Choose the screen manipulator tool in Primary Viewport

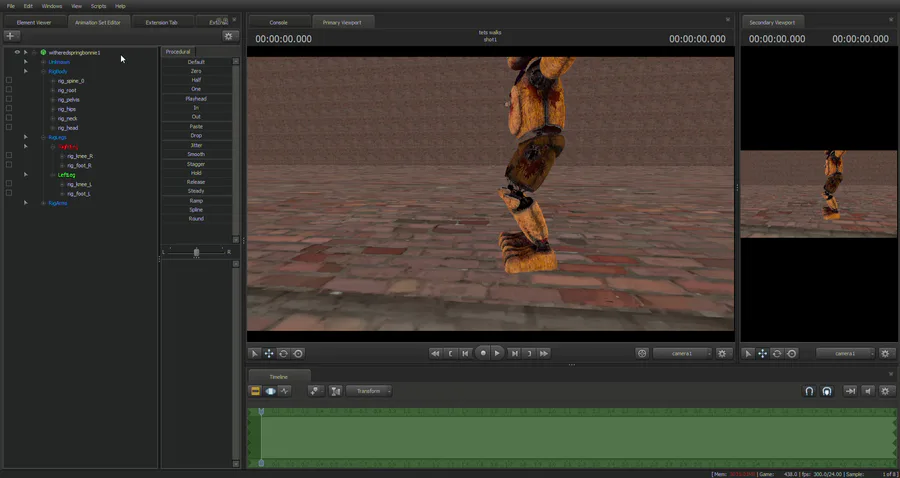coord(298,353)
